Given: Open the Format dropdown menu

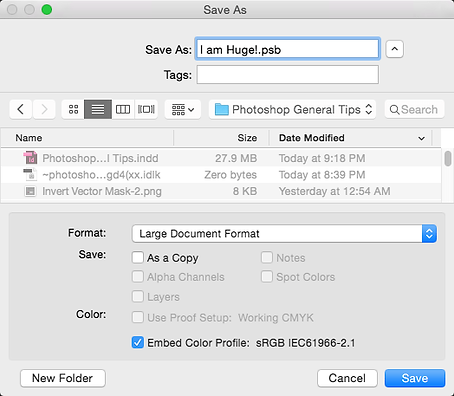Looking at the screenshot, I should click(x=284, y=234).
